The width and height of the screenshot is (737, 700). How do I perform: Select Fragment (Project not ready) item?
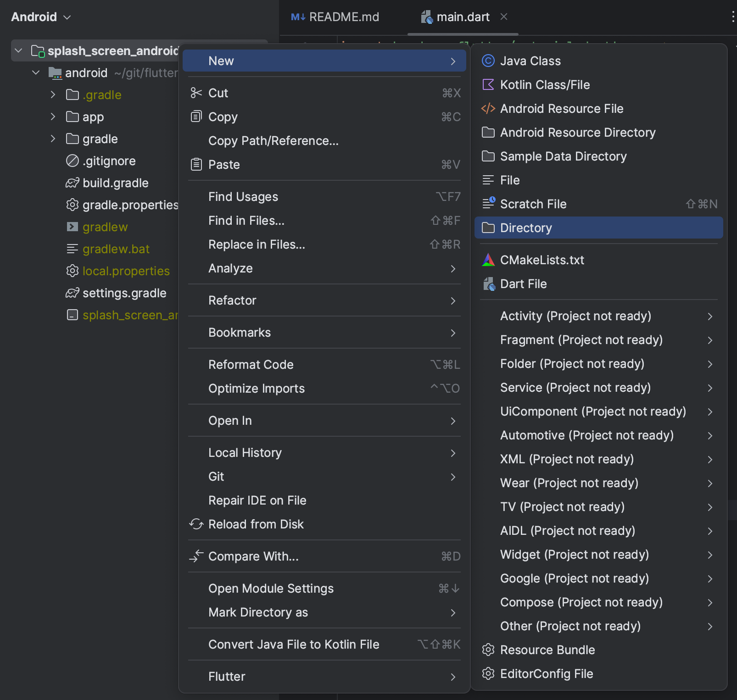click(599, 340)
